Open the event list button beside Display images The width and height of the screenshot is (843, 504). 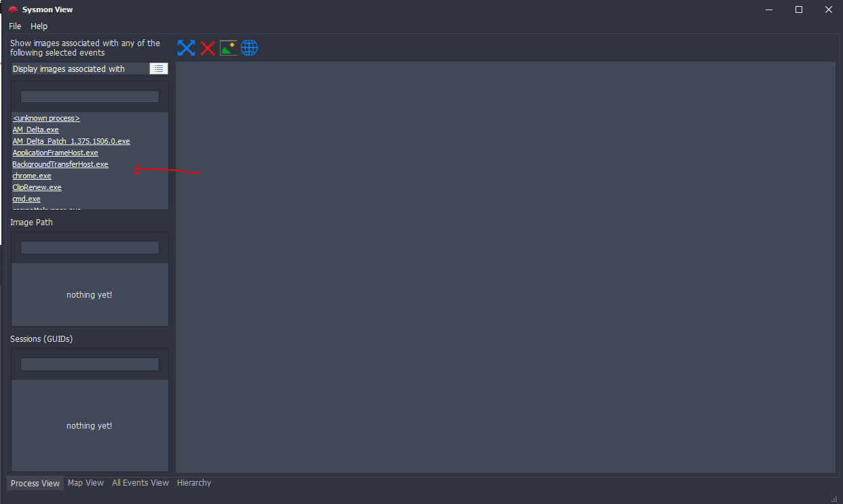(159, 69)
